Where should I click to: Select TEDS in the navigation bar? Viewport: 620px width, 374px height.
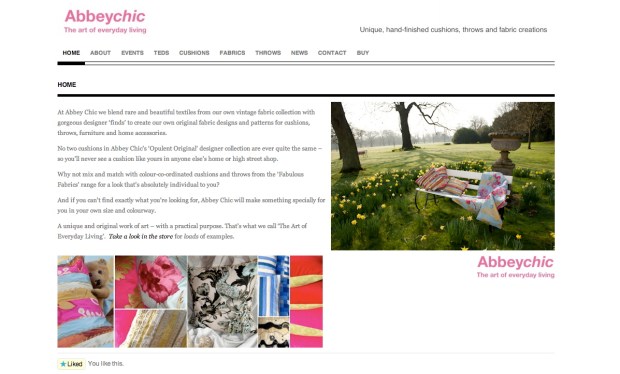(x=161, y=53)
